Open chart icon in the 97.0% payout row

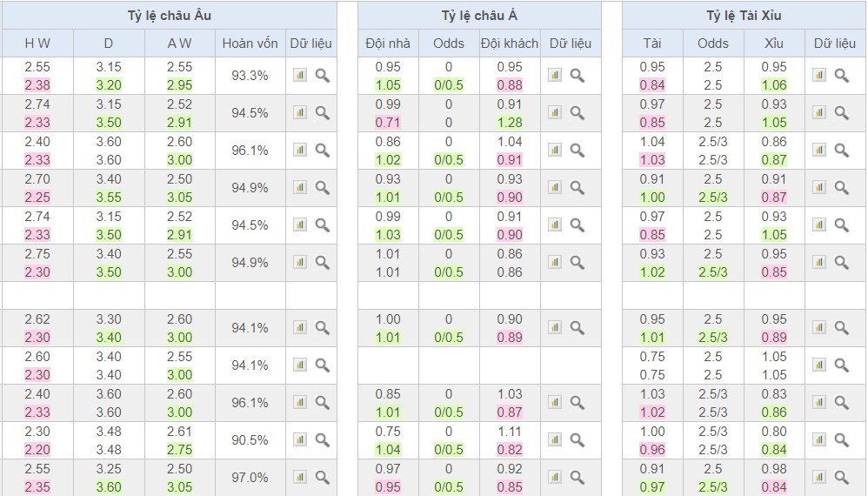tap(300, 477)
